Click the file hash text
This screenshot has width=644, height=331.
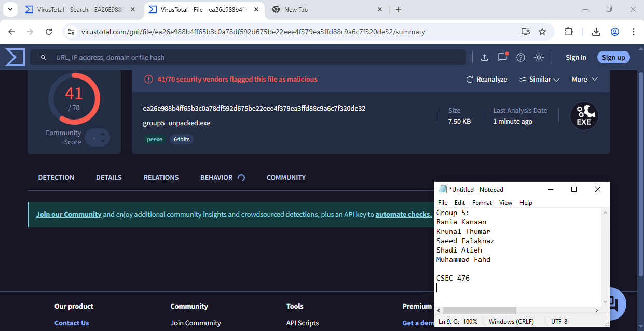click(x=254, y=109)
